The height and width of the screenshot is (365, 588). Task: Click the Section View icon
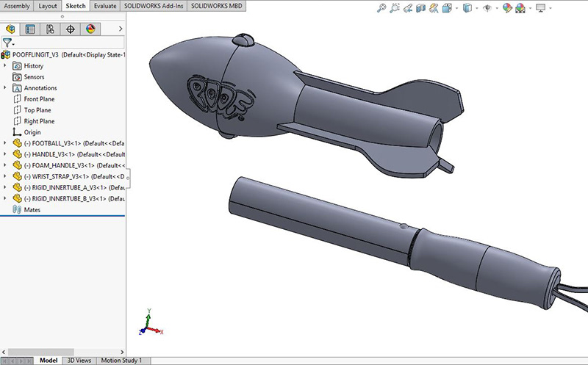click(420, 8)
